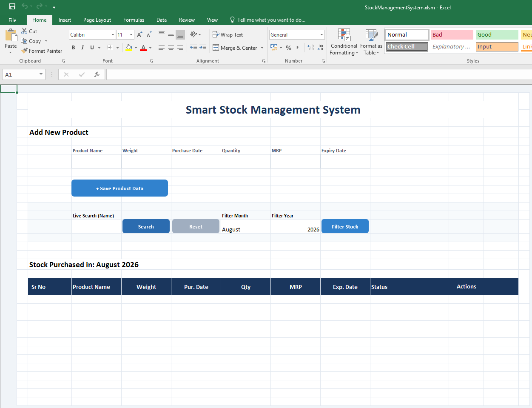Click the + Save Product Data button
532x408 pixels.
tap(119, 188)
